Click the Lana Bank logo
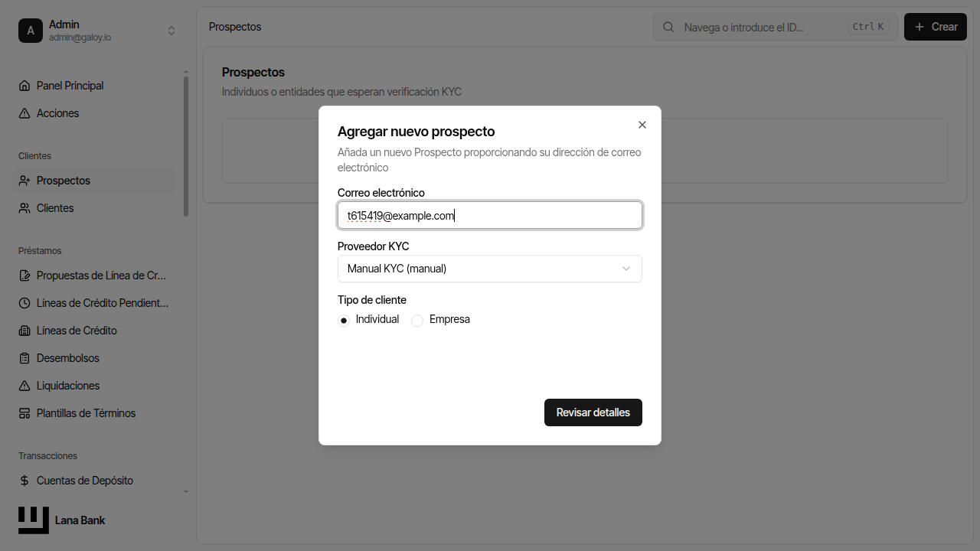This screenshot has width=980, height=551. coord(34,520)
